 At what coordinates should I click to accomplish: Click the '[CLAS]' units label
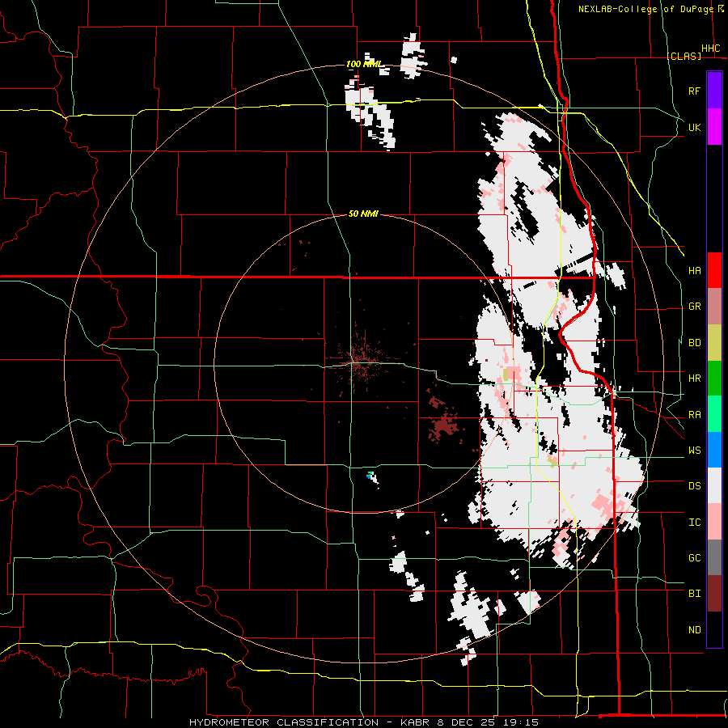(684, 56)
